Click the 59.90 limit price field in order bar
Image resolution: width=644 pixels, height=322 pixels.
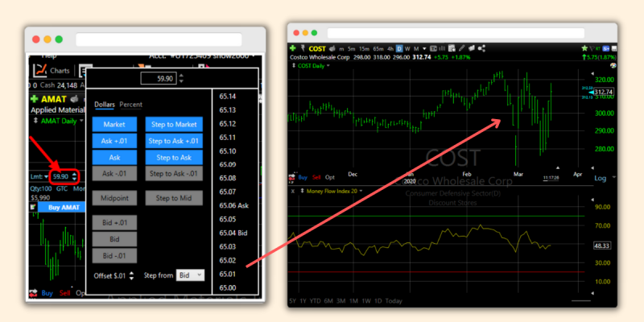[x=61, y=176]
